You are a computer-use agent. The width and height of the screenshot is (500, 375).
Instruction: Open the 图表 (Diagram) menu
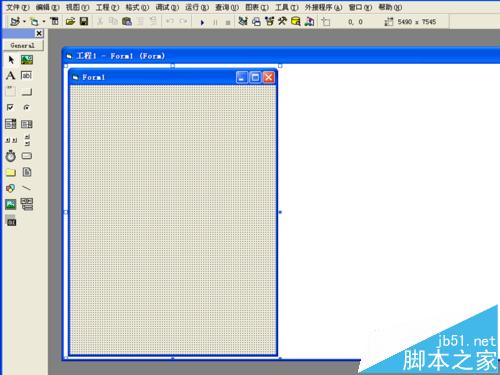[x=257, y=7]
